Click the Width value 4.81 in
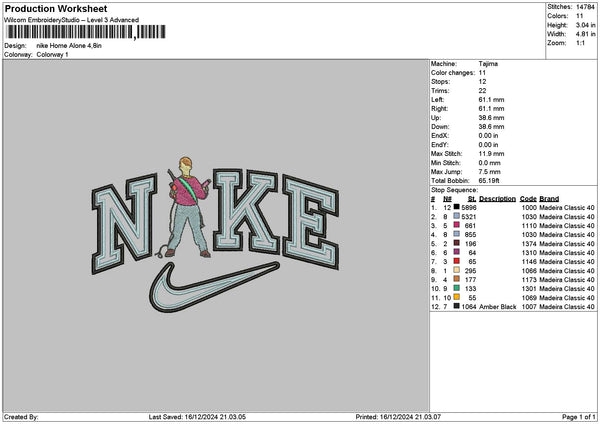600x424 pixels. pyautogui.click(x=586, y=34)
